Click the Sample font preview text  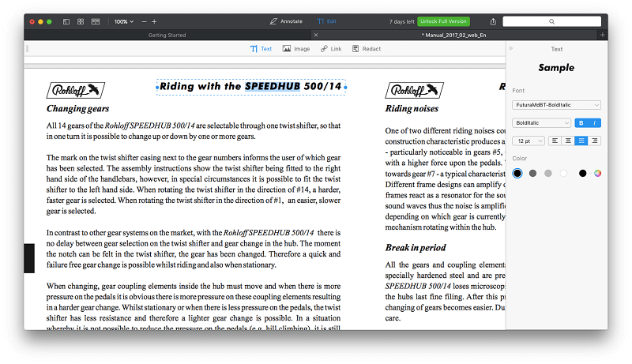[556, 68]
